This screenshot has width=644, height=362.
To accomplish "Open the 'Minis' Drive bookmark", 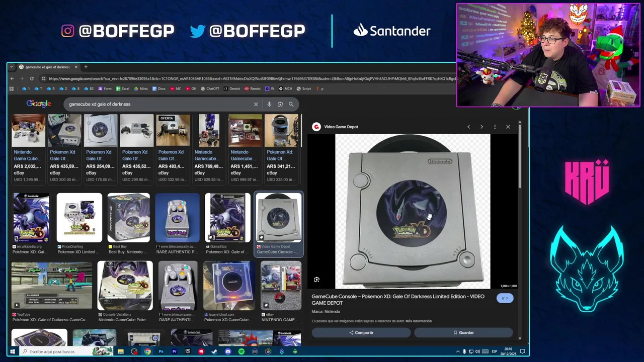I will point(141,88).
